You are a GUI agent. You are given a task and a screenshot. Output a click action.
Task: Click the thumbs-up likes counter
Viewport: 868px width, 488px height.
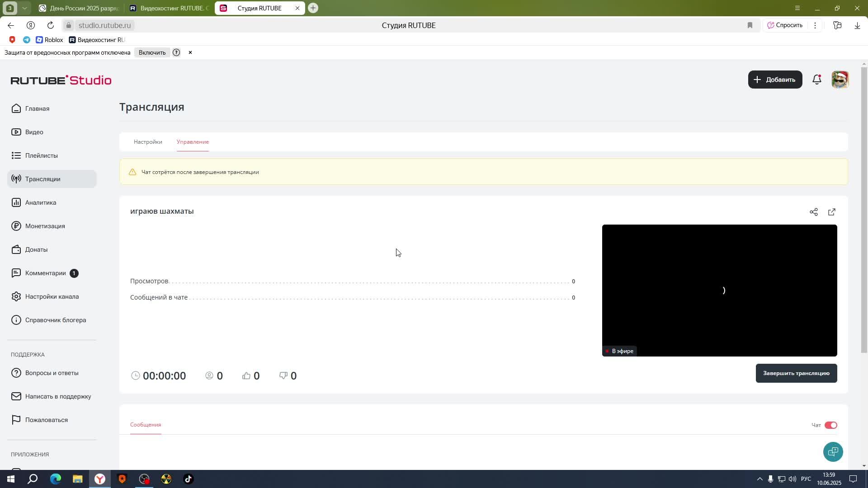251,376
